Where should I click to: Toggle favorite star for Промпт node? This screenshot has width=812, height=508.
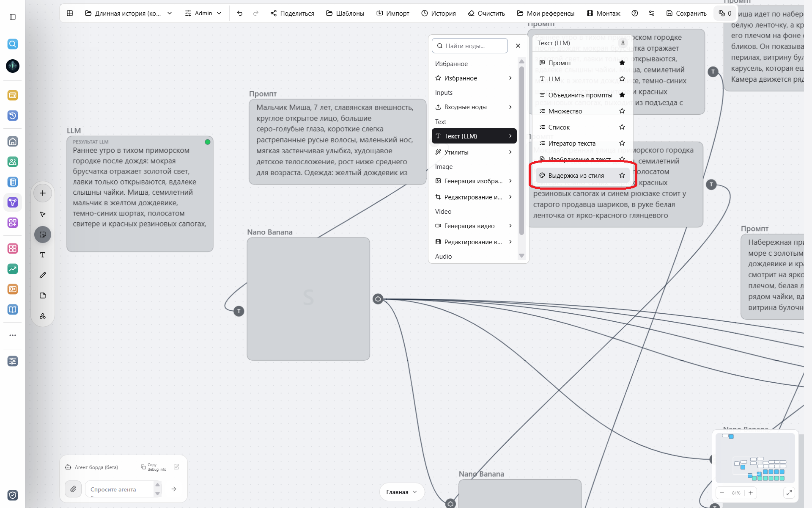click(622, 63)
